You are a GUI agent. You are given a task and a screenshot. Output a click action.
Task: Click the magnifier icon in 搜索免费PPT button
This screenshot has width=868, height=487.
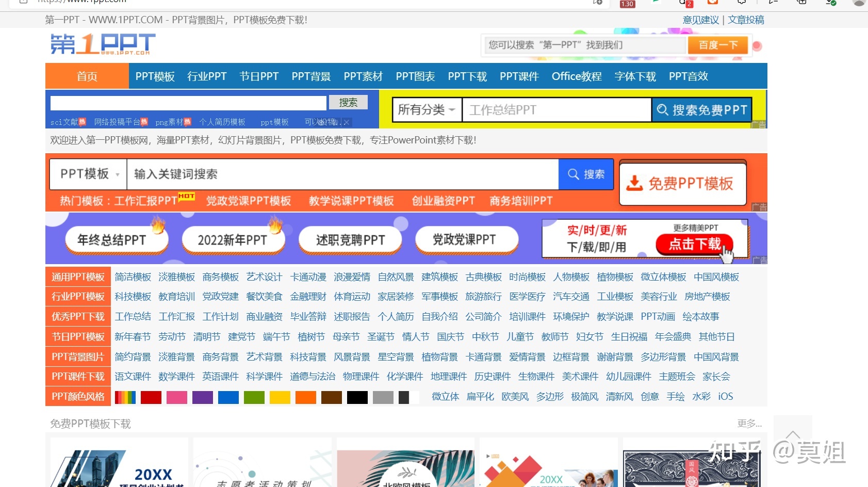[663, 110]
